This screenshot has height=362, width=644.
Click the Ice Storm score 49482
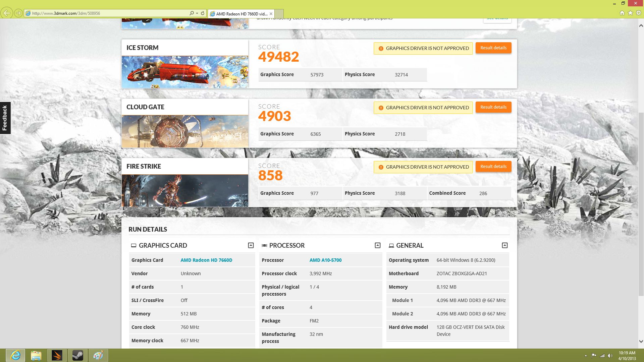click(278, 57)
